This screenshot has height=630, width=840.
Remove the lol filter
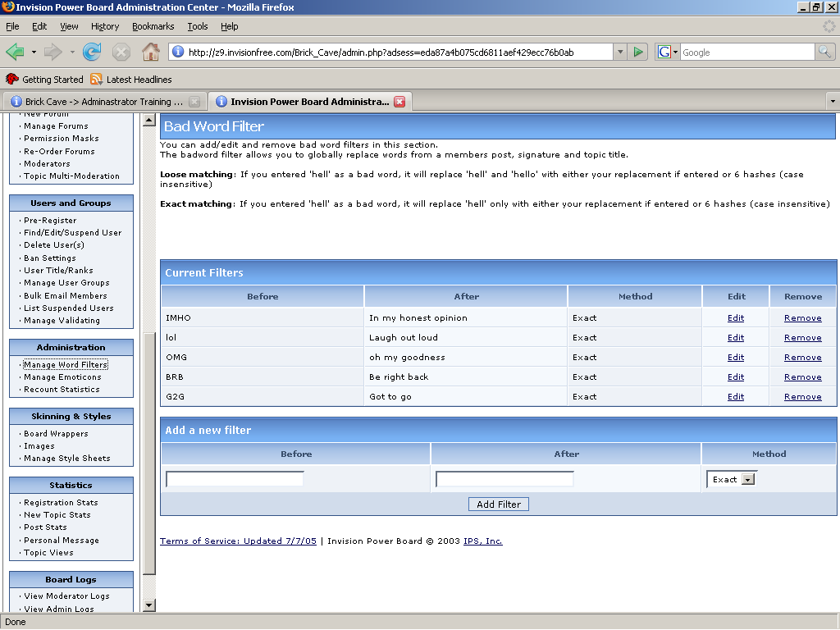point(802,338)
